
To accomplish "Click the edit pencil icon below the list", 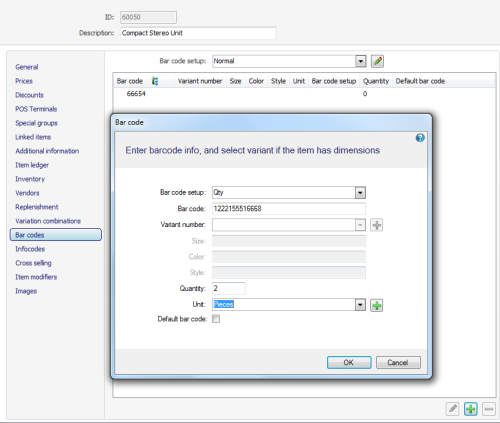I will [453, 409].
